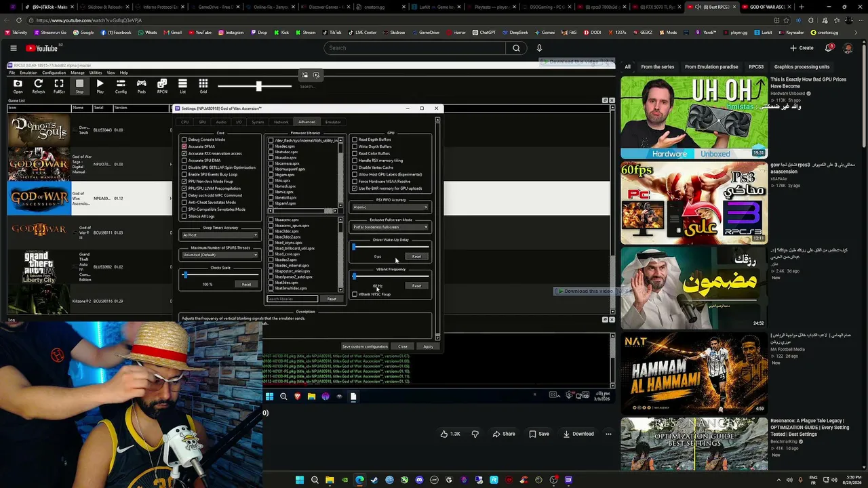Open RSX FIFO Accuracy dropdown
Screen dimensions: 868x488
(x=391, y=207)
